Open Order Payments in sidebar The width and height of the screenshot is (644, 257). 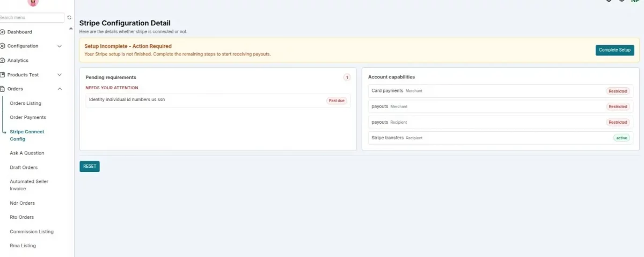[x=28, y=117]
